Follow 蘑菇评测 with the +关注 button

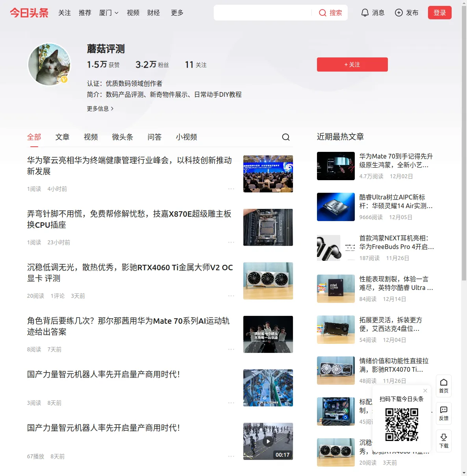pos(352,65)
